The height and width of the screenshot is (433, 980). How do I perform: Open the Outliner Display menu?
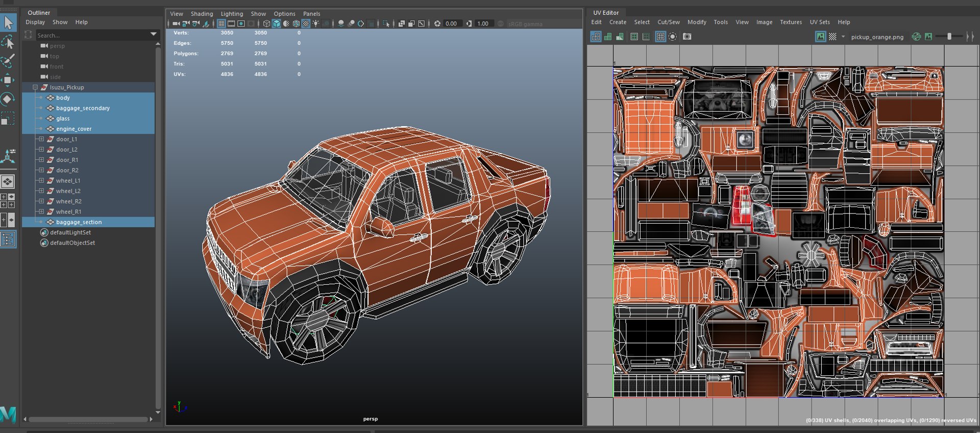point(35,22)
